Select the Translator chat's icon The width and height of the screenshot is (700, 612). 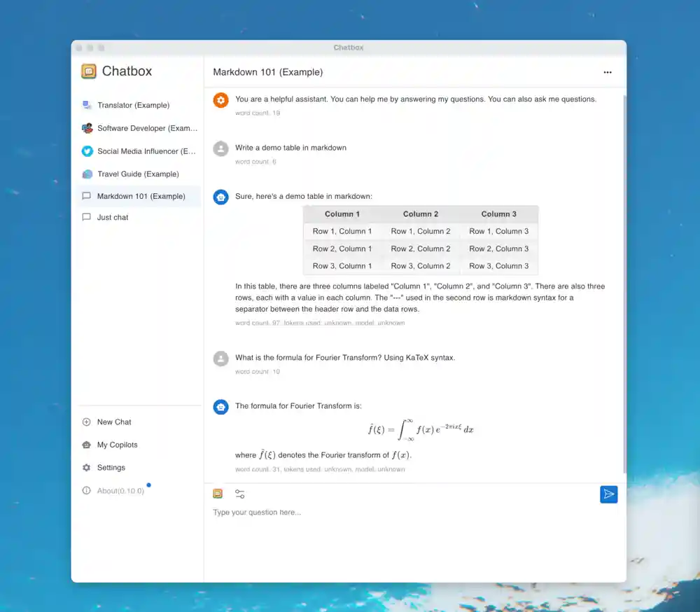[x=87, y=105]
